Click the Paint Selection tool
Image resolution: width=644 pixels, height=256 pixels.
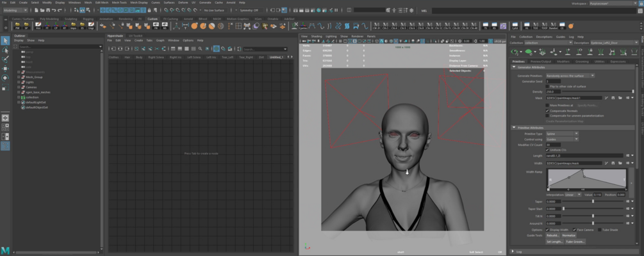point(5,59)
